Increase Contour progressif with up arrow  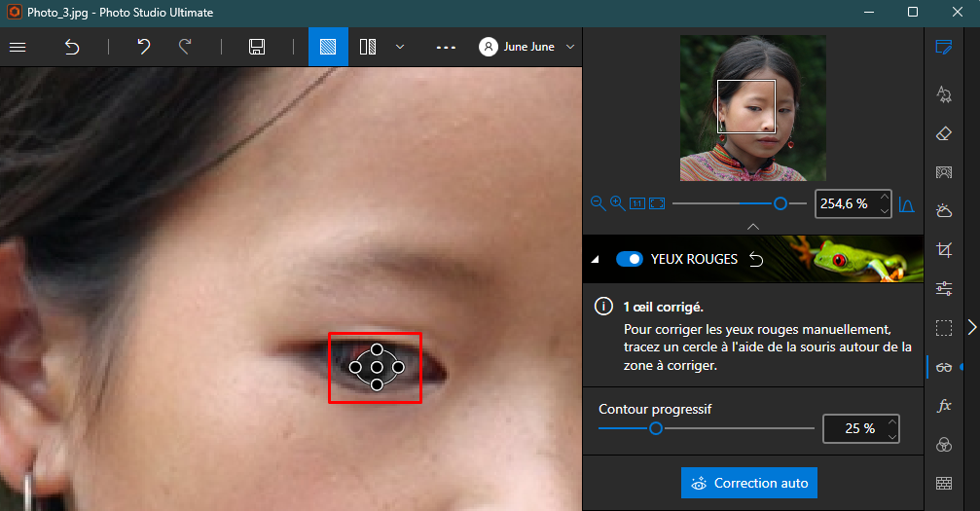coord(892,421)
